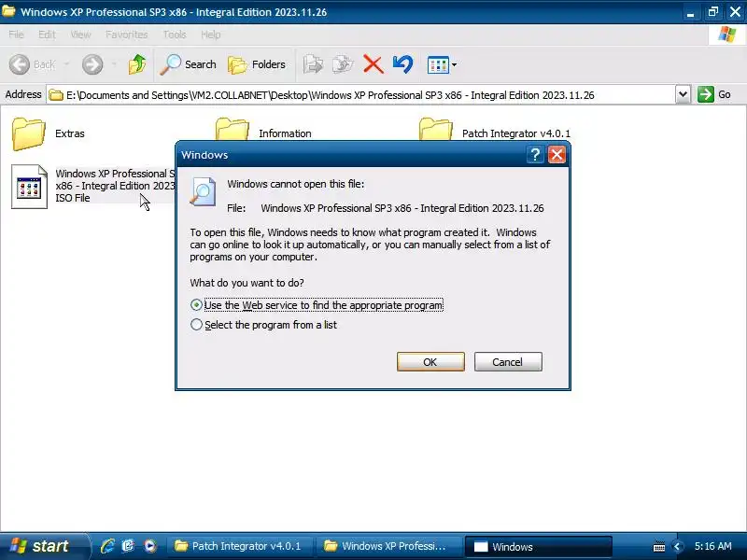
Task: Activate the Windows dialog taskbar button
Action: tap(538, 546)
